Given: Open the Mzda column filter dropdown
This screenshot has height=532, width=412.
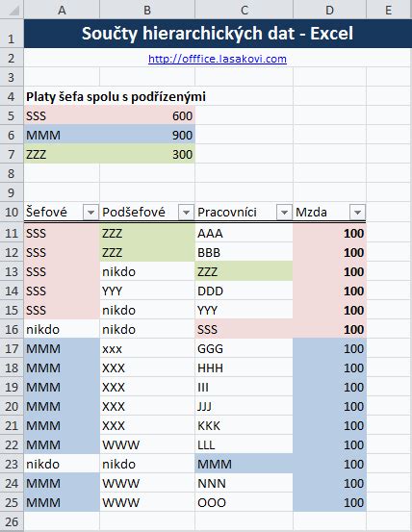Looking at the screenshot, I should 357,213.
